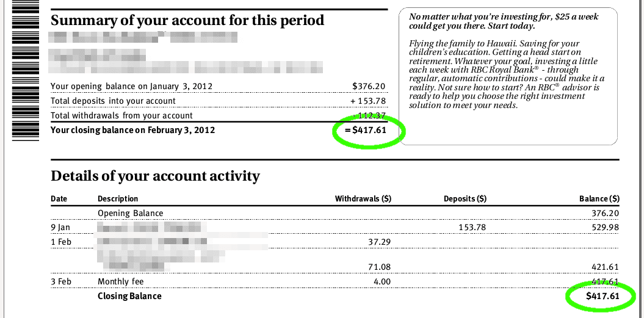Click the 'Total deposits into your account' label
The width and height of the screenshot is (644, 318).
tap(113, 101)
